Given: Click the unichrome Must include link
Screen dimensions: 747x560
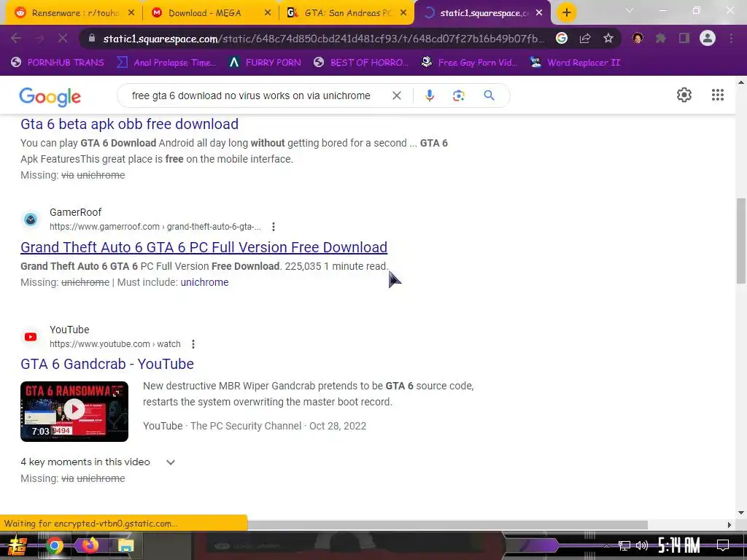Looking at the screenshot, I should point(204,282).
